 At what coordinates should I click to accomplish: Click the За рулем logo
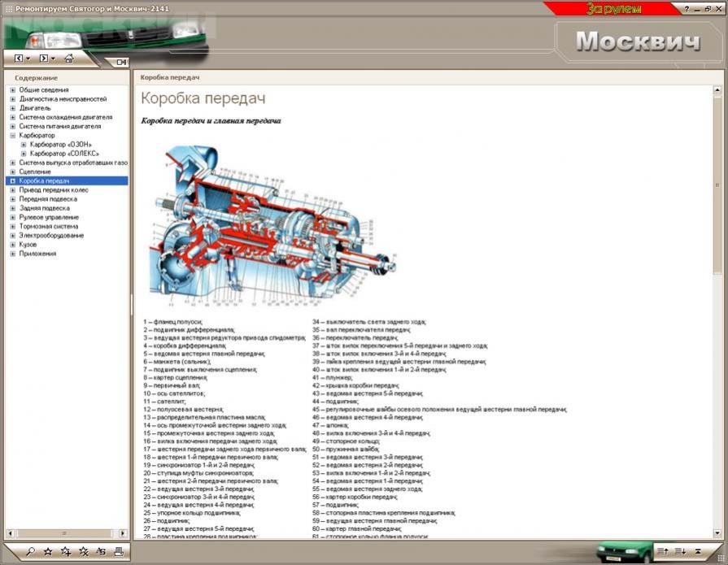tap(614, 9)
